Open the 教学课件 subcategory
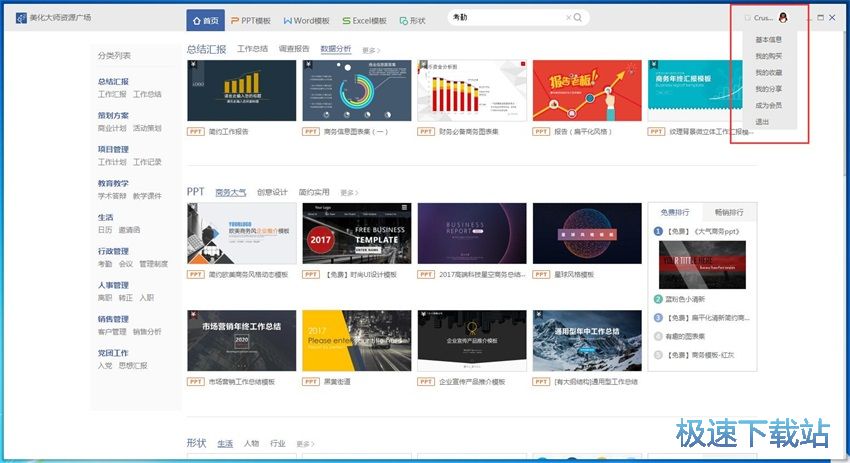Screen dimensions: 850x463 147,196
